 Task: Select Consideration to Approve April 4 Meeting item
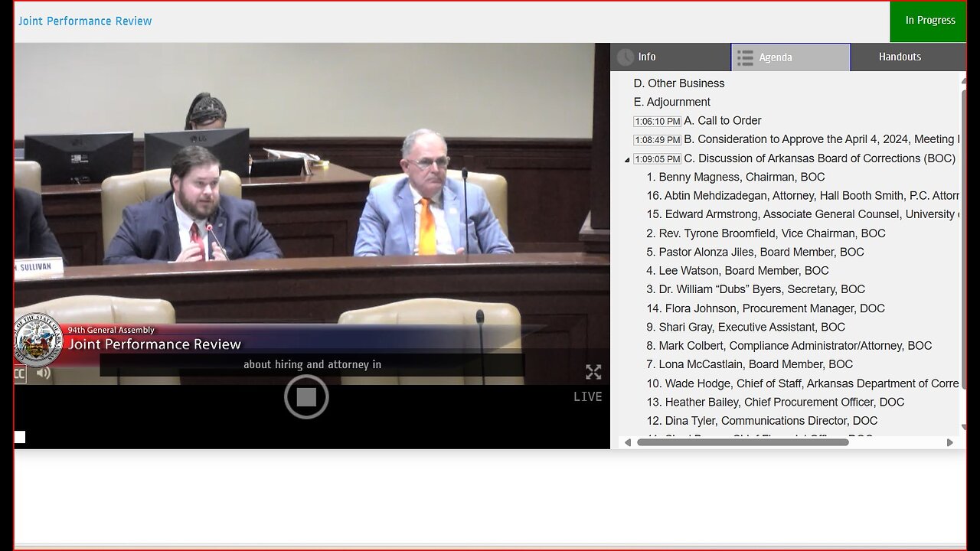click(x=822, y=139)
